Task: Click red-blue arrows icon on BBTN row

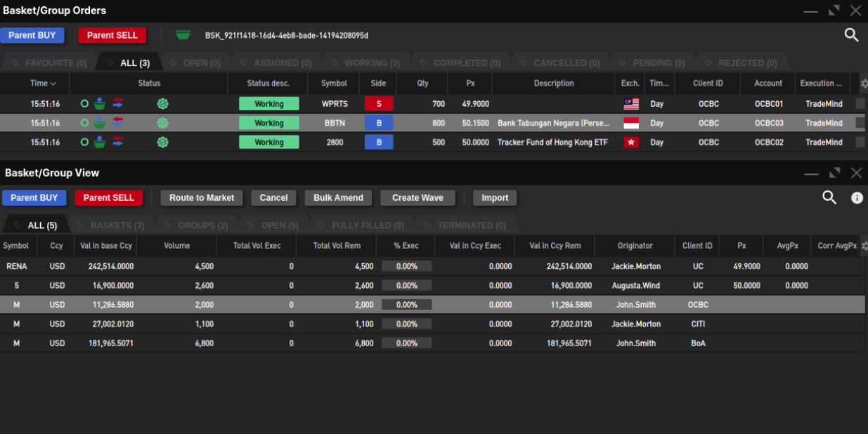Action: (117, 123)
